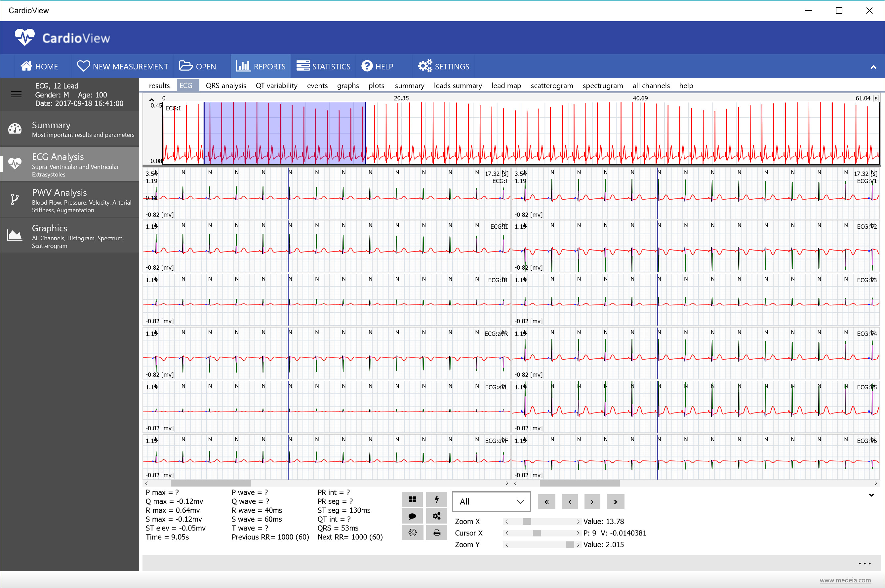
Task: Click the ECG:V5 lead trace panel
Action: [696, 407]
